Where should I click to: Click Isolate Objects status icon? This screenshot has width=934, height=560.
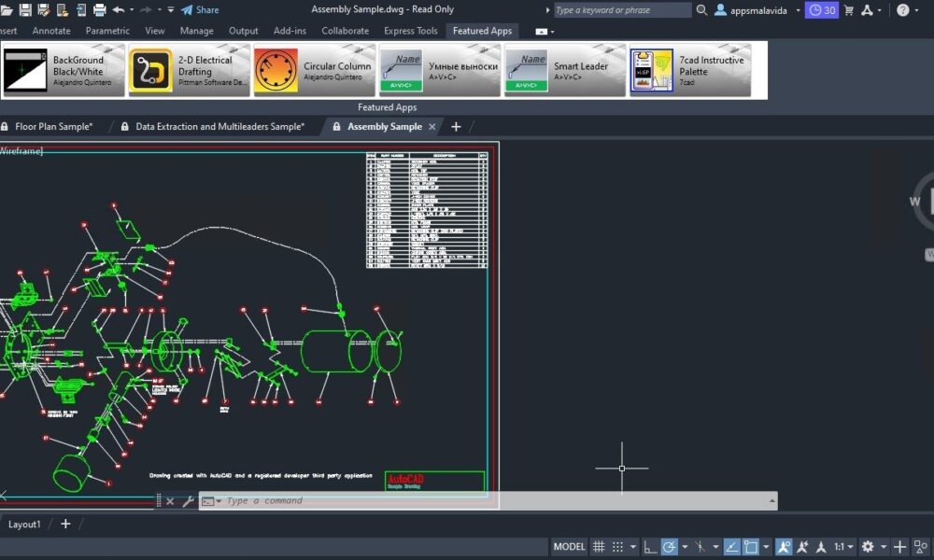[x=921, y=546]
